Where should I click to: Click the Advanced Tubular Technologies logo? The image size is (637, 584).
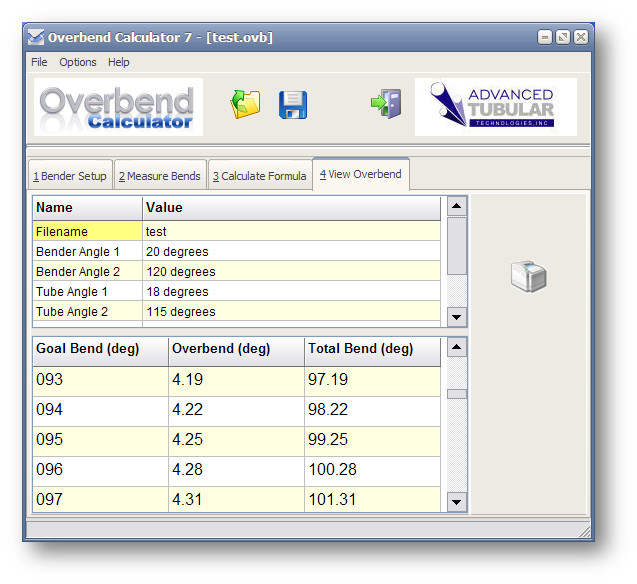point(496,107)
